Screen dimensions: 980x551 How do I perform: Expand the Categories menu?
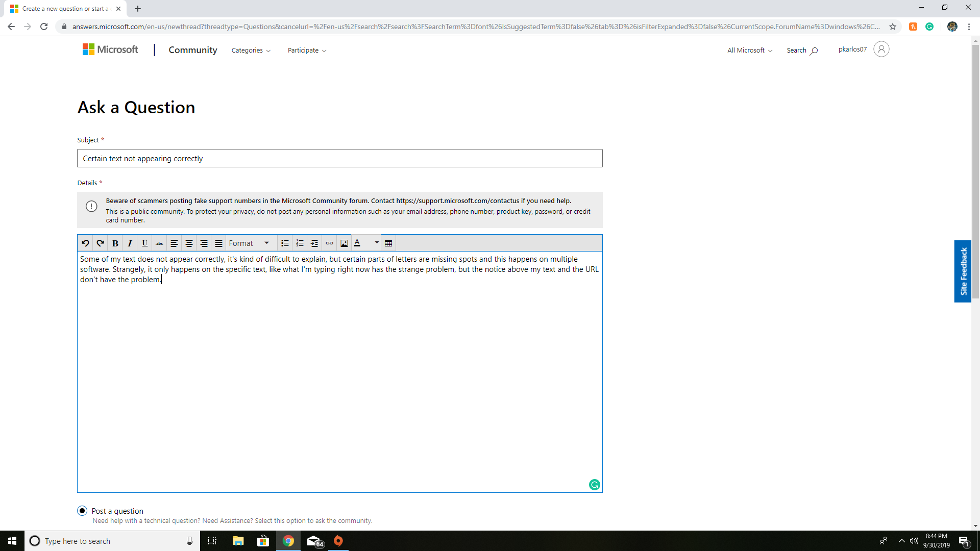click(251, 51)
